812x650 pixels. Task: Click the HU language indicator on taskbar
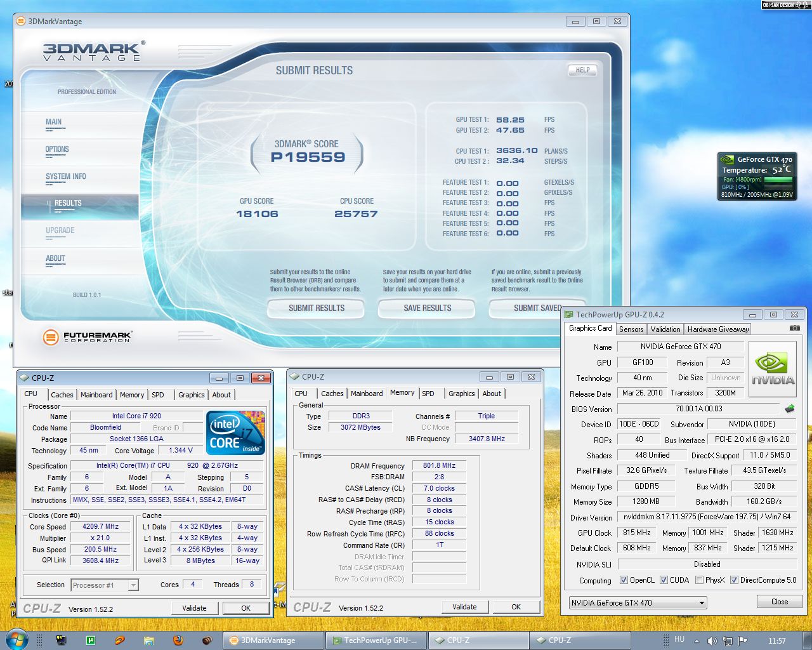[x=679, y=640]
